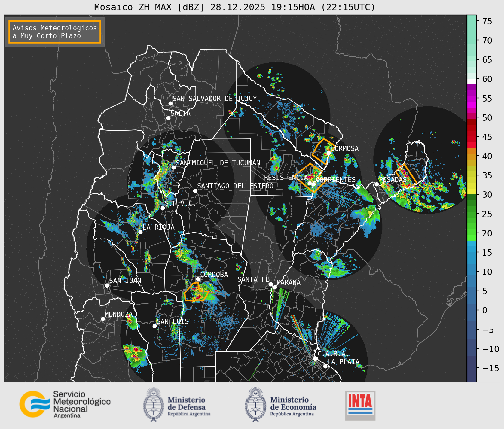This screenshot has height=429, width=504.
Task: Click the 'RESISTENCIA' city label
Action: [286, 178]
